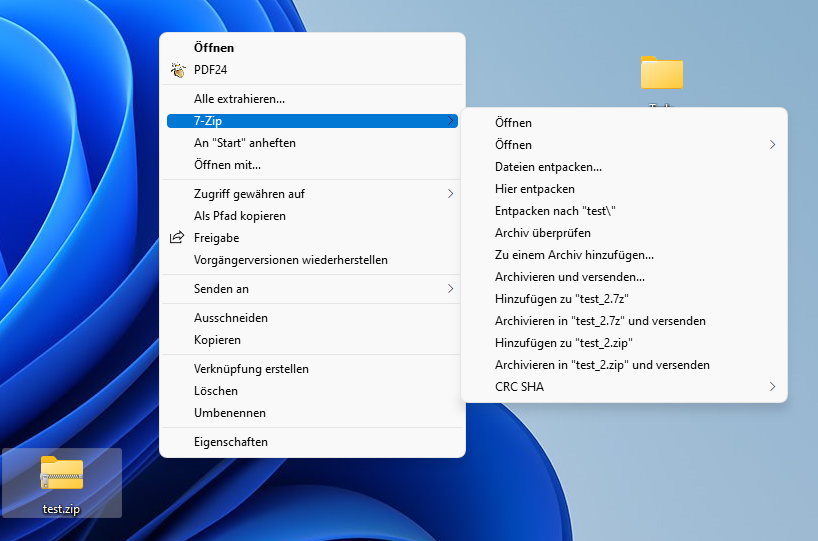Viewport: 818px width, 541px height.
Task: Click the highlighted 7-Zip label
Action: (208, 121)
